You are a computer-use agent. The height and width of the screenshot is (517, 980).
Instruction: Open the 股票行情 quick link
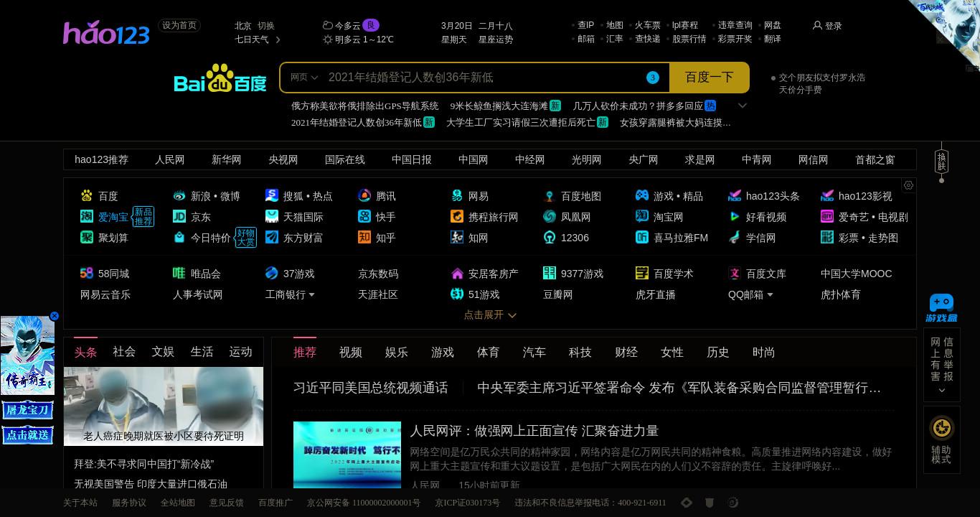coord(689,39)
